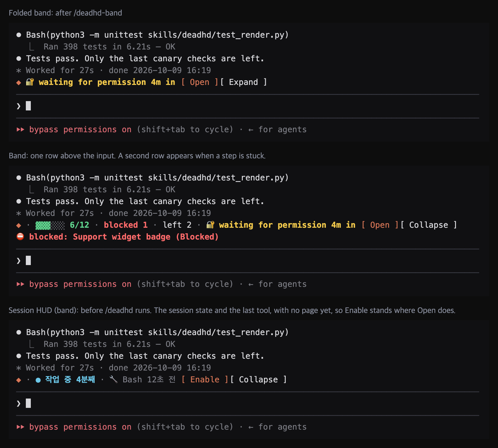Click the orange diamond in the folded band
This screenshot has height=448, width=498.
[x=19, y=82]
